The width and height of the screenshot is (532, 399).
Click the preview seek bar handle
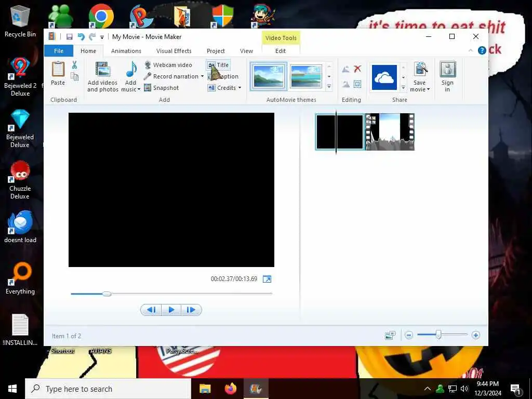coord(107,294)
